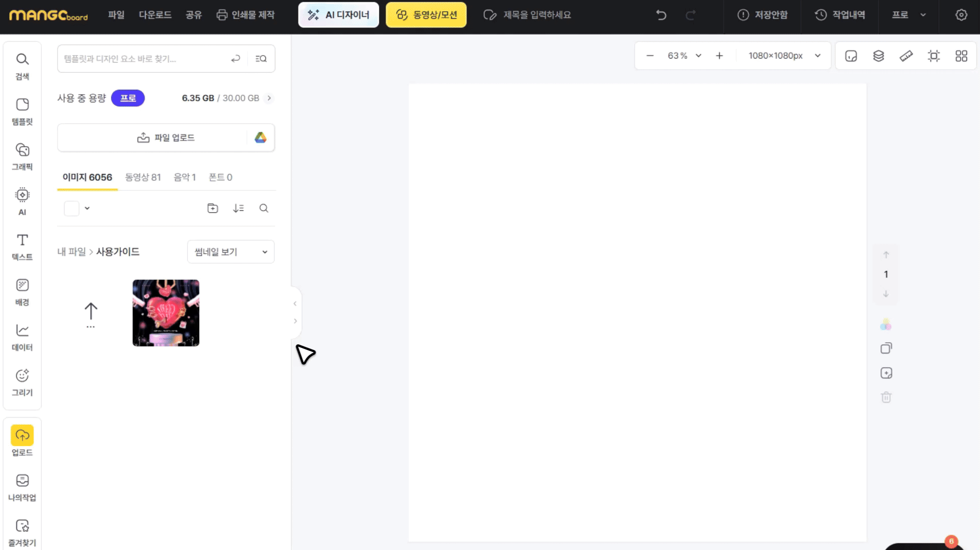Viewport: 980px width, 550px height.
Task: Click the AI 디자이너 button
Action: (x=338, y=15)
